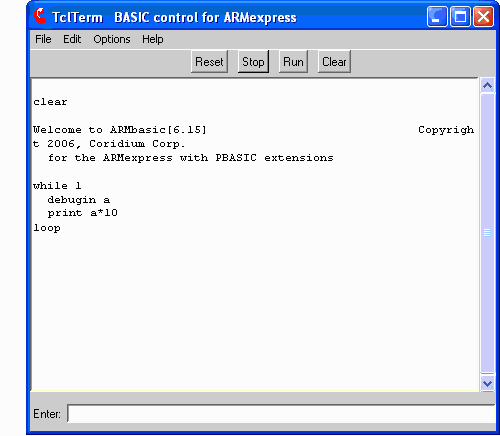Open the Options menu
The height and width of the screenshot is (436, 500).
pyautogui.click(x=112, y=39)
